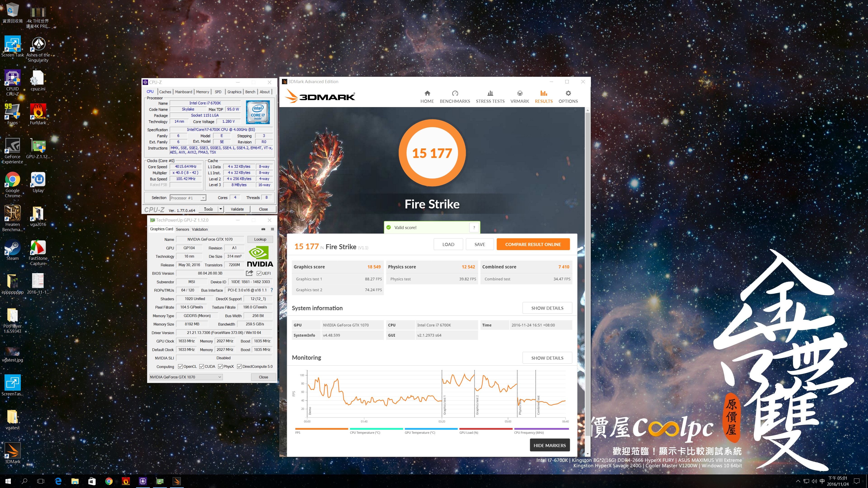The height and width of the screenshot is (488, 868).
Task: Select the Ashes of the Singularity desktop icon
Action: [38, 49]
